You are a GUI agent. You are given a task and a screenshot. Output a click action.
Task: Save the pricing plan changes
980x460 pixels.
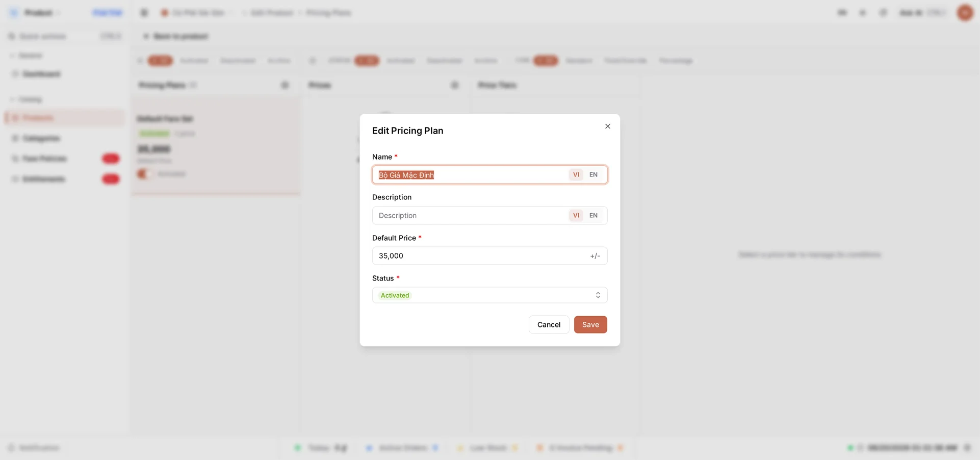pos(590,325)
